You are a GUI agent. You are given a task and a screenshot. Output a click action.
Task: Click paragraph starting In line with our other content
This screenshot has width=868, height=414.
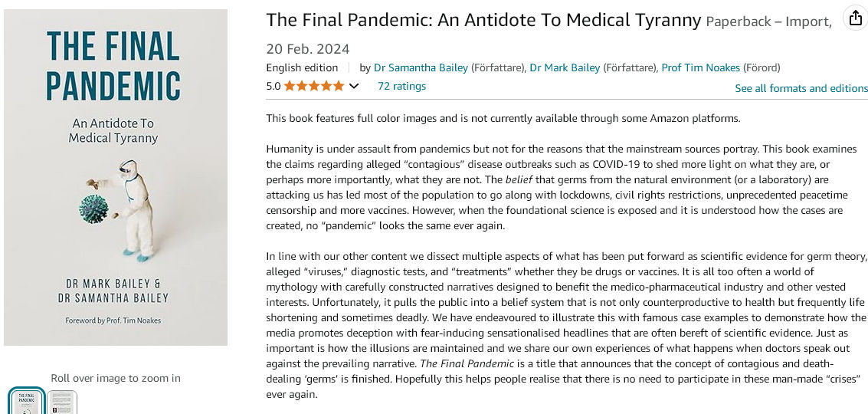click(565, 325)
